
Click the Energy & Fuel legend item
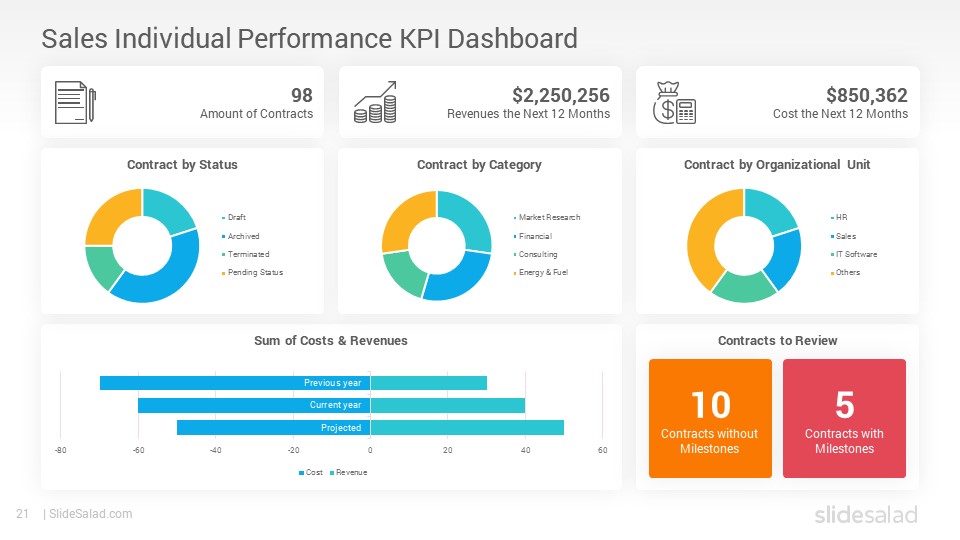[x=541, y=272]
